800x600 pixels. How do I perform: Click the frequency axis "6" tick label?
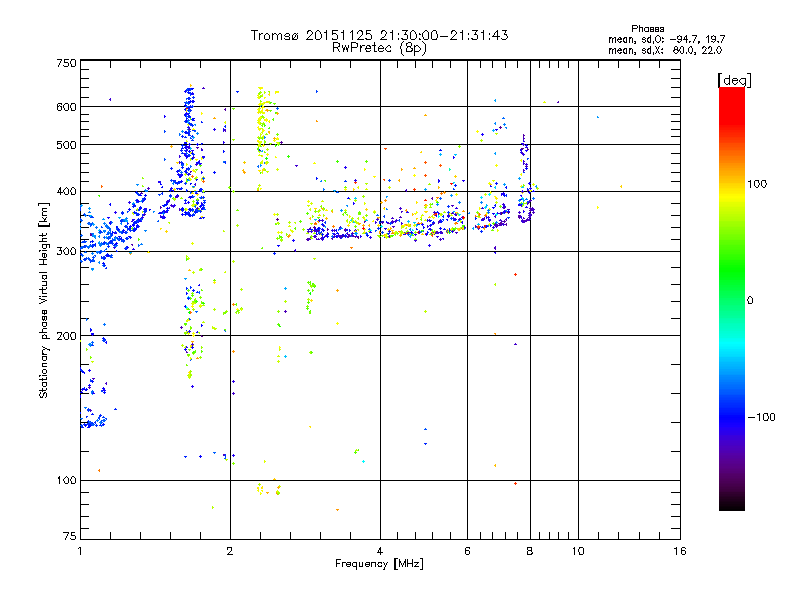click(x=467, y=551)
